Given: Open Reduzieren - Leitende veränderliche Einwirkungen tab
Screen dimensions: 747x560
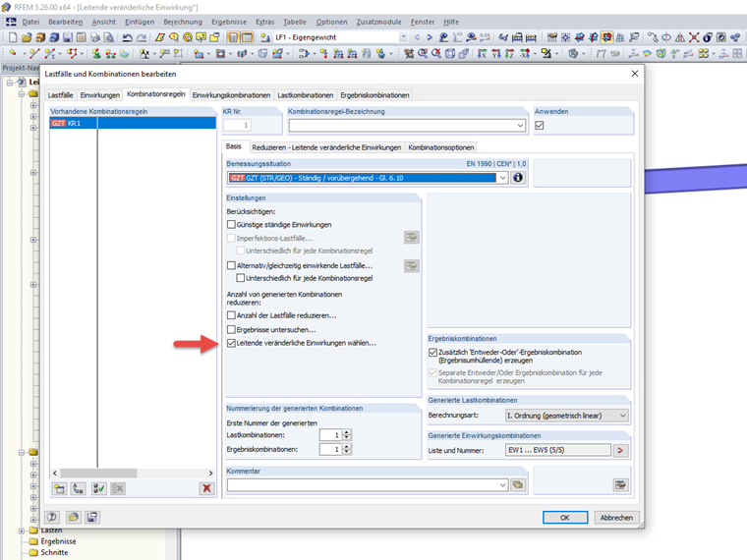Looking at the screenshot, I should [x=326, y=147].
